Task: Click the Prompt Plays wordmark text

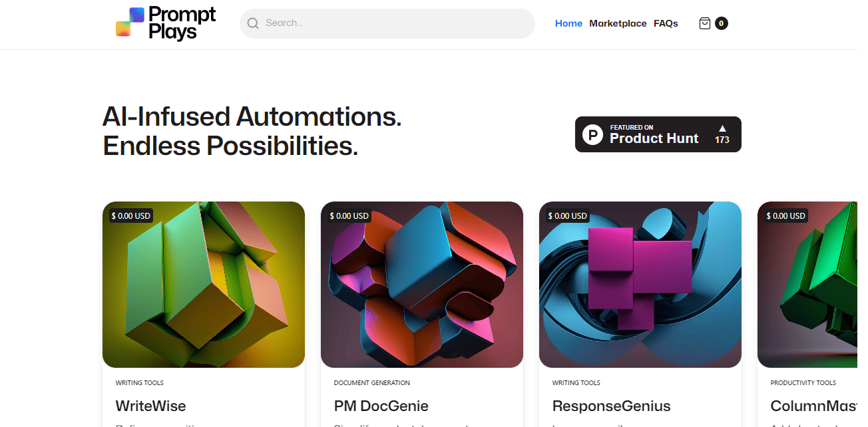Action: [x=182, y=23]
